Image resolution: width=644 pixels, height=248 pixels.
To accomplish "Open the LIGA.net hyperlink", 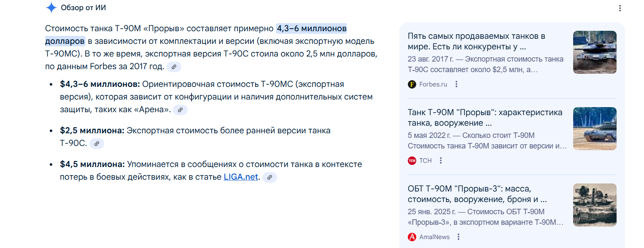I will [240, 177].
